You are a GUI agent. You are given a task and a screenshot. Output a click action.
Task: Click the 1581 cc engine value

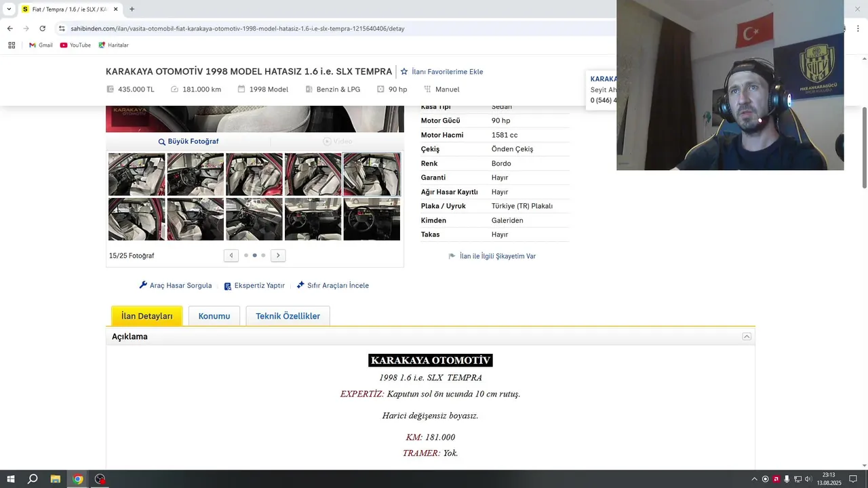(x=505, y=135)
